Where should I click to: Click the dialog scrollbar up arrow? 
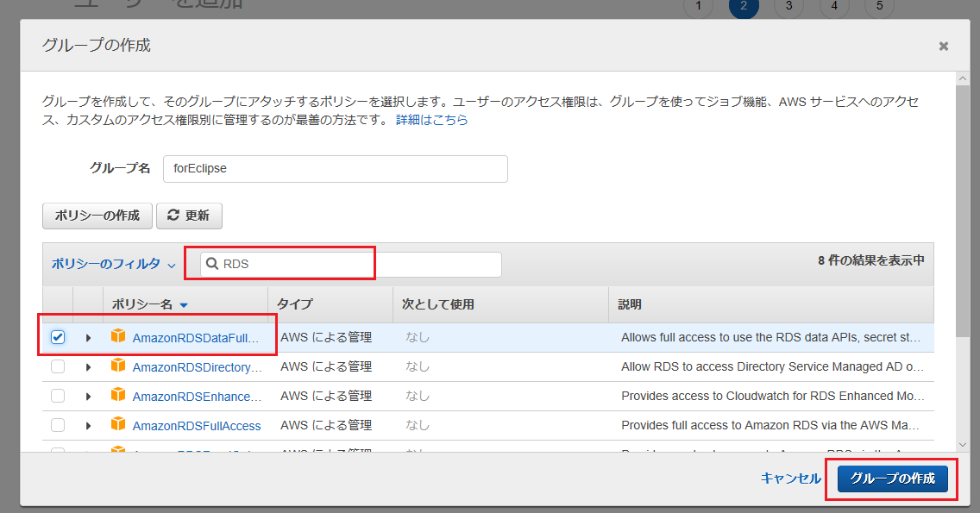[963, 78]
